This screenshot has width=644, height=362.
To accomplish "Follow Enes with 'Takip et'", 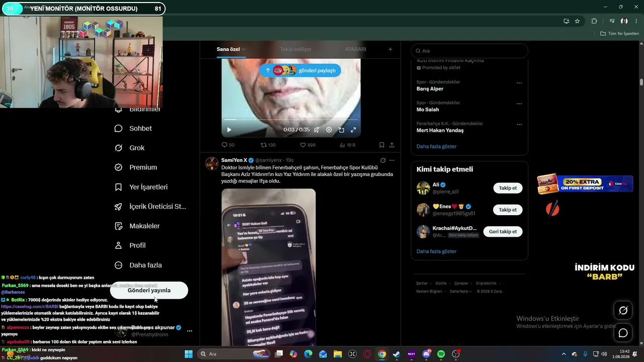I will click(x=508, y=210).
